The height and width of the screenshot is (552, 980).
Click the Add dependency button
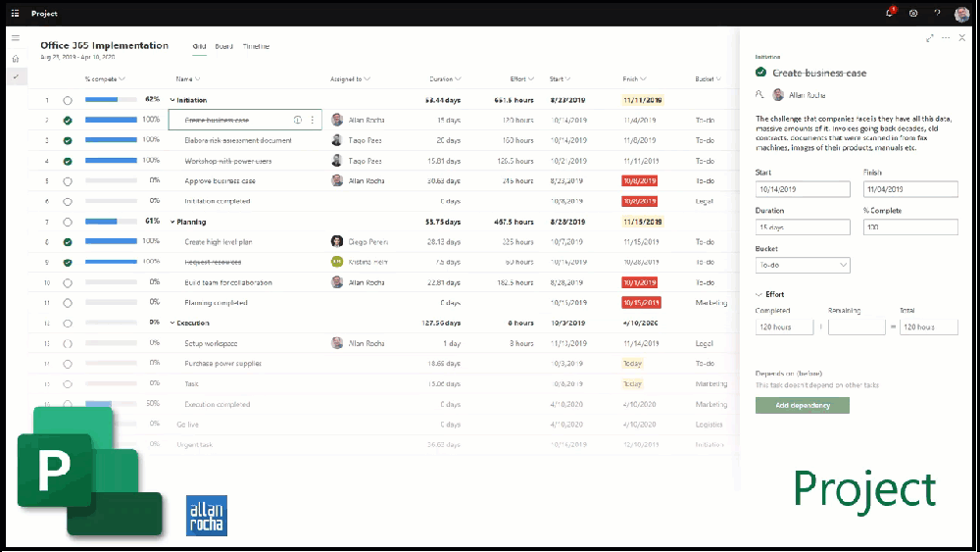(x=803, y=406)
